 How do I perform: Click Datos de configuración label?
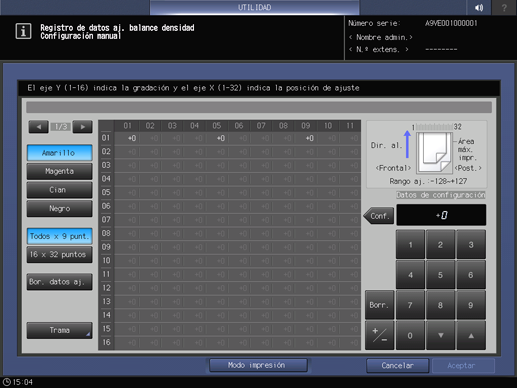pos(441,195)
